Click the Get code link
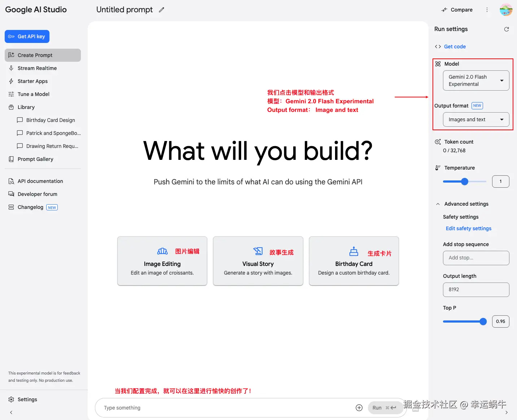The image size is (517, 420). coord(455,47)
